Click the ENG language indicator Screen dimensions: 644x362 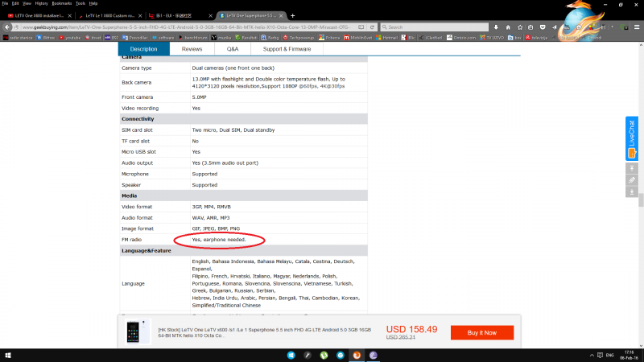click(x=609, y=356)
